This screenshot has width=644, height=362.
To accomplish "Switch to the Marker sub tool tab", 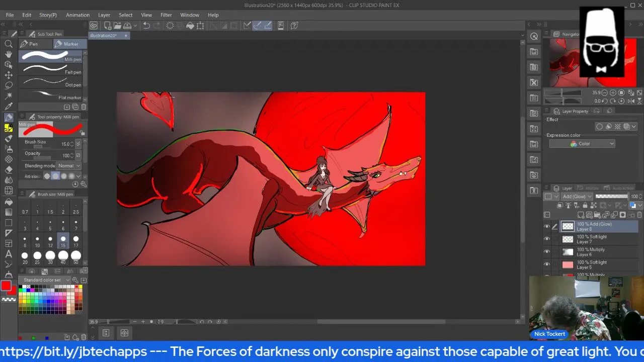I will point(69,44).
